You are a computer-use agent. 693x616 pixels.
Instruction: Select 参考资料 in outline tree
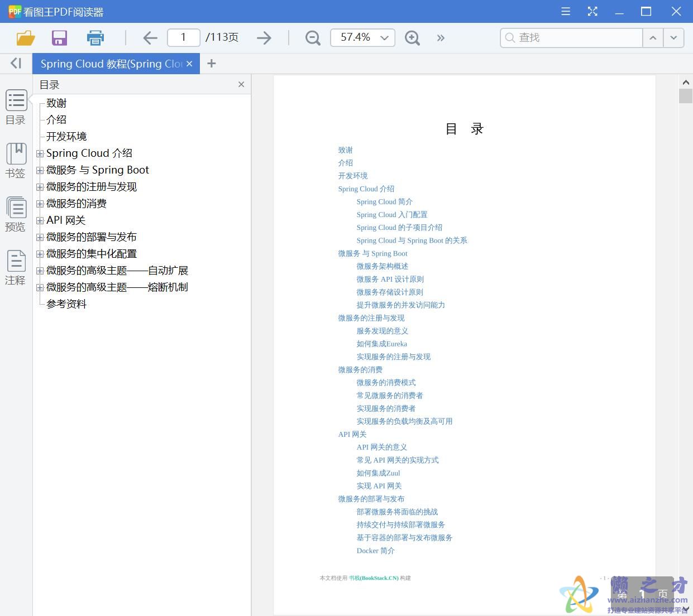tap(66, 304)
